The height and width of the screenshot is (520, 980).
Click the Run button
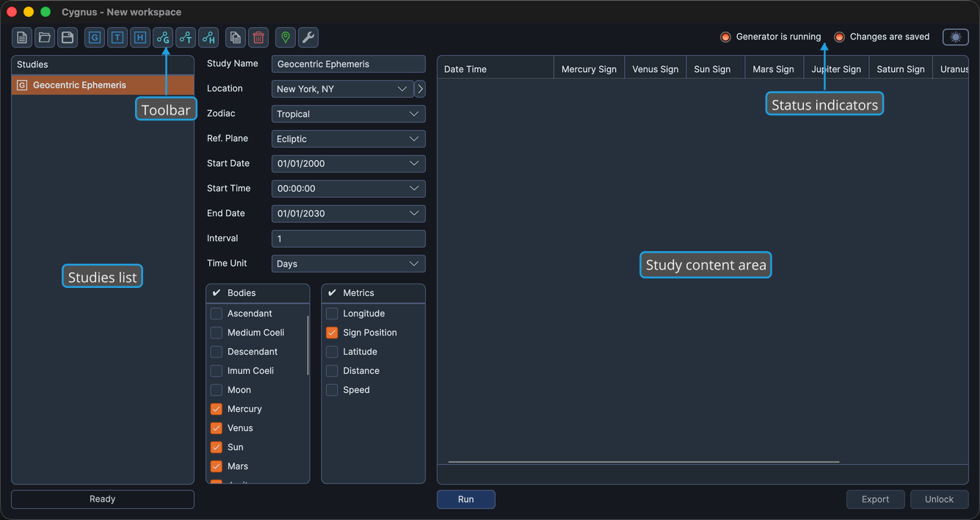pyautogui.click(x=466, y=499)
